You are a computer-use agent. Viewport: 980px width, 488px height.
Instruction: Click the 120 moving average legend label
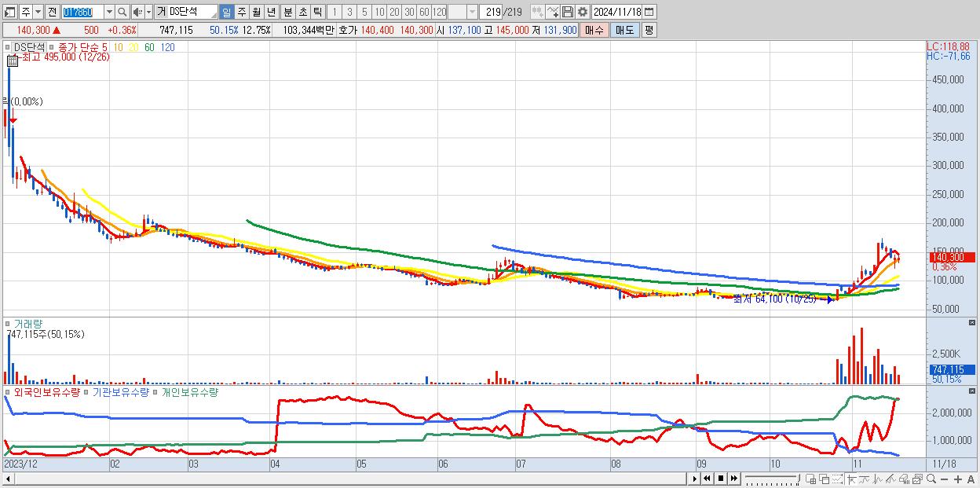point(167,47)
